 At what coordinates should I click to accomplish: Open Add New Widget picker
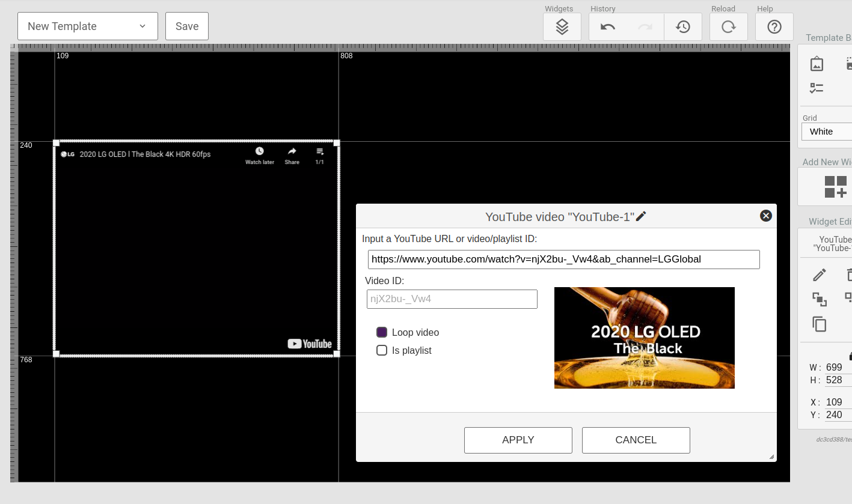coord(836,186)
